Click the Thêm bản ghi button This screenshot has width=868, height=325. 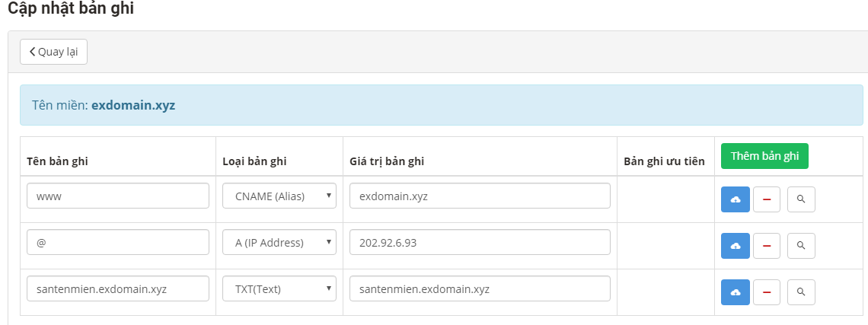[x=764, y=156]
